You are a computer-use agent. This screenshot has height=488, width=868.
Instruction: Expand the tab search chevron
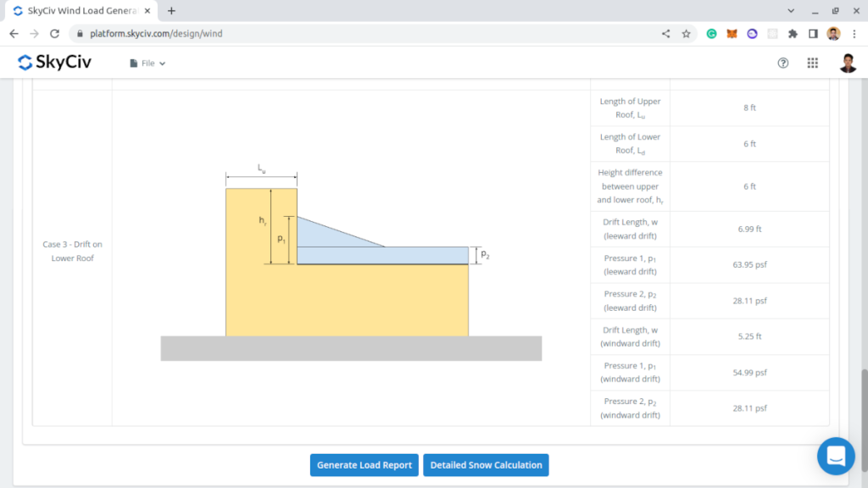pos(792,11)
